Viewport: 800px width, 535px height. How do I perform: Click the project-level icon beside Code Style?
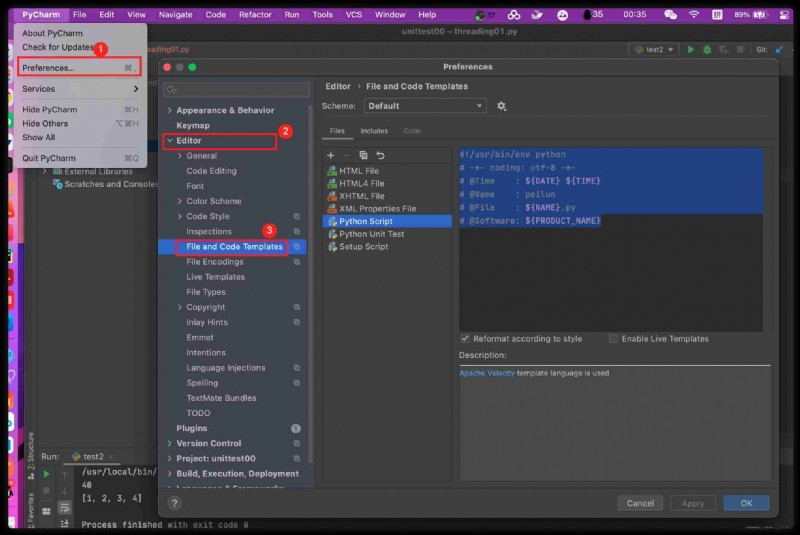click(296, 216)
